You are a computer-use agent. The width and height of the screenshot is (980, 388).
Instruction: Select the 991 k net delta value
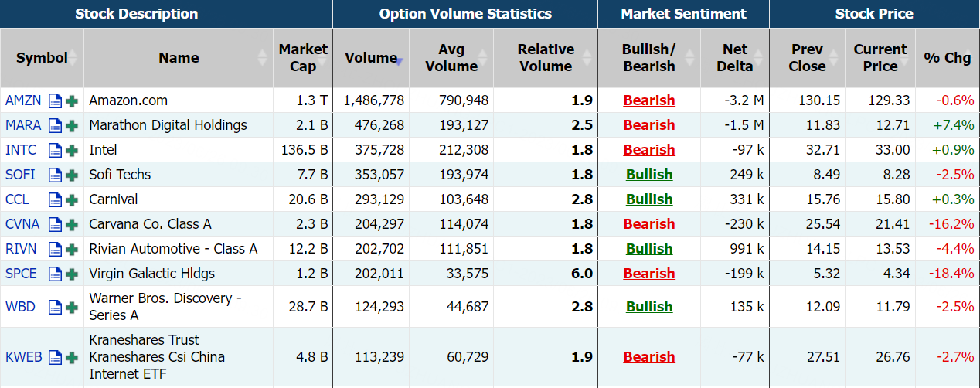tap(747, 249)
